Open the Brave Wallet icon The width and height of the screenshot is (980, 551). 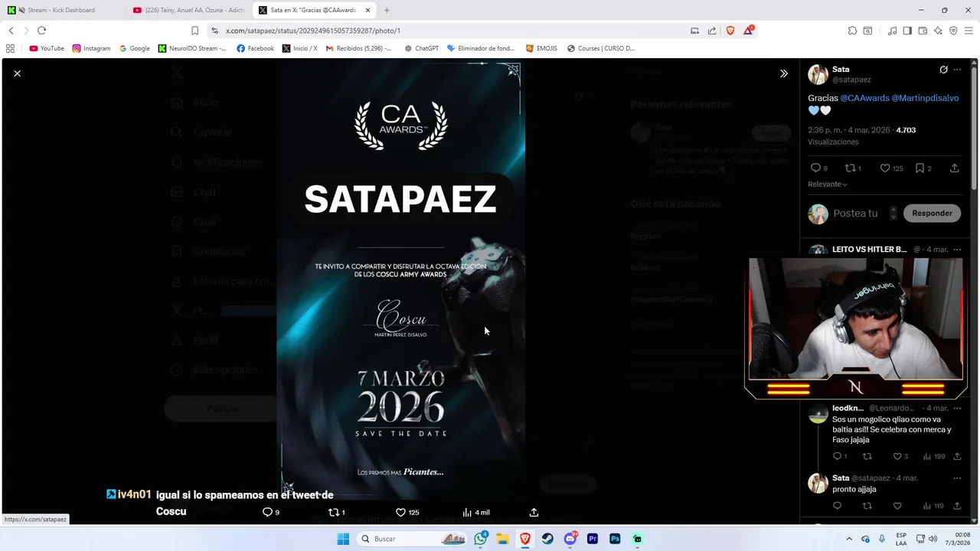[x=923, y=31]
